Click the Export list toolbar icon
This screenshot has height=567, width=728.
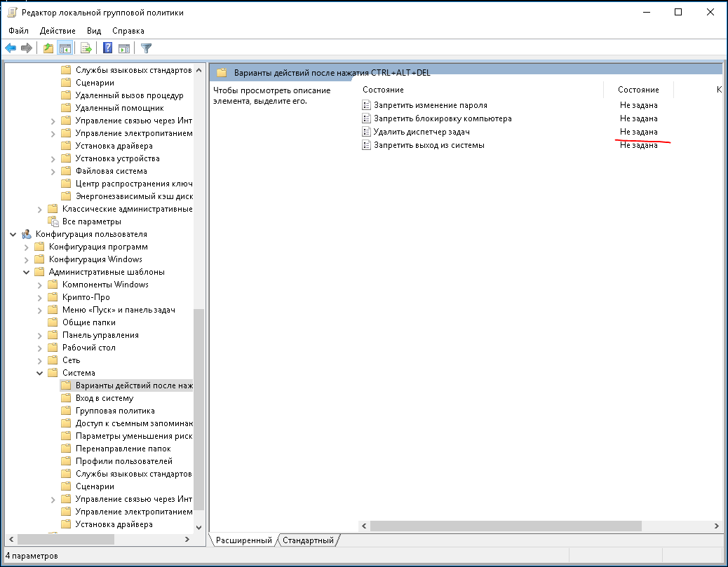(x=86, y=48)
